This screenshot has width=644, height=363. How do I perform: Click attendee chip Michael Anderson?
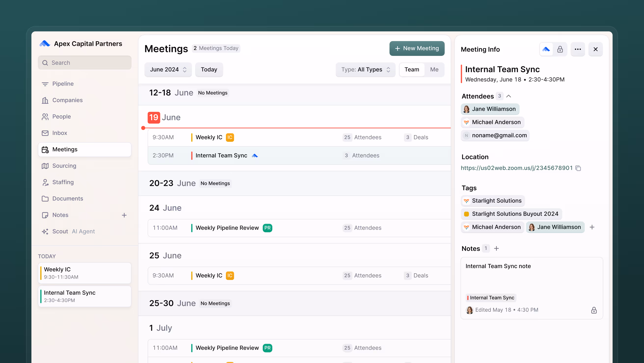[493, 122]
